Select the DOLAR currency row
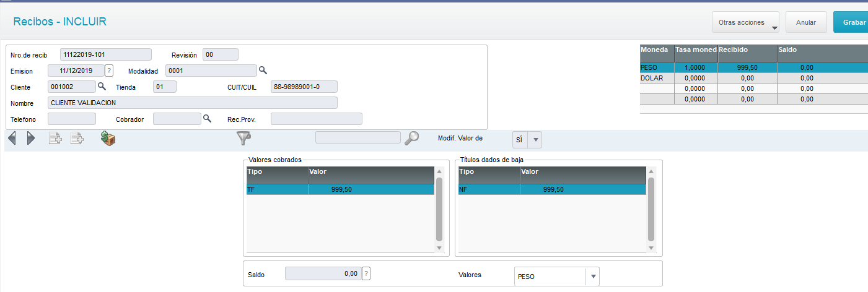The image size is (868, 292). (754, 79)
